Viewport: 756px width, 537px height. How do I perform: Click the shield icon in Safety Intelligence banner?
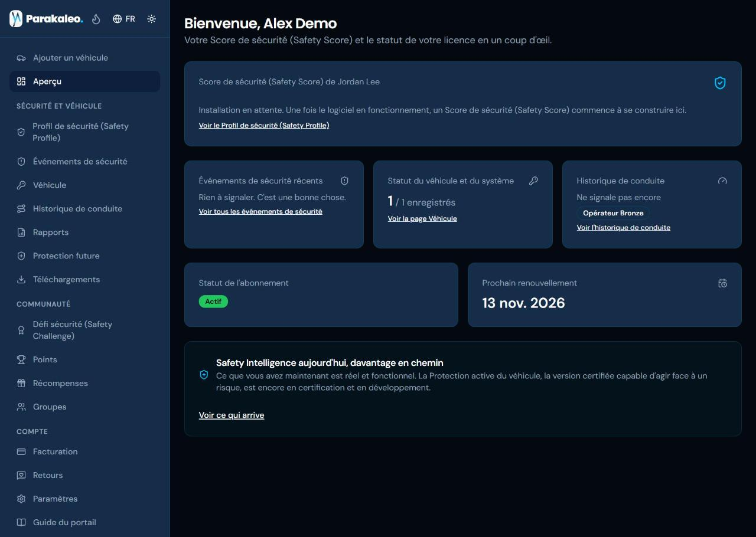click(x=204, y=375)
